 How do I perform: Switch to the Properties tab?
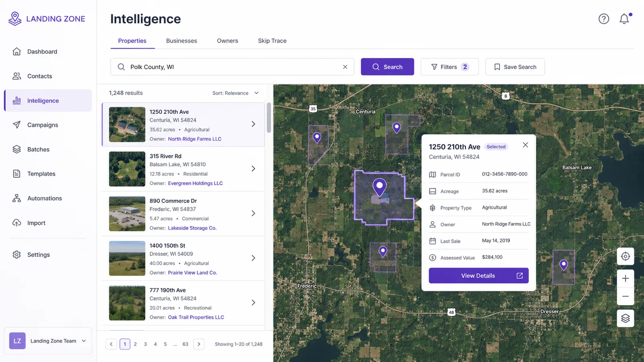click(132, 41)
